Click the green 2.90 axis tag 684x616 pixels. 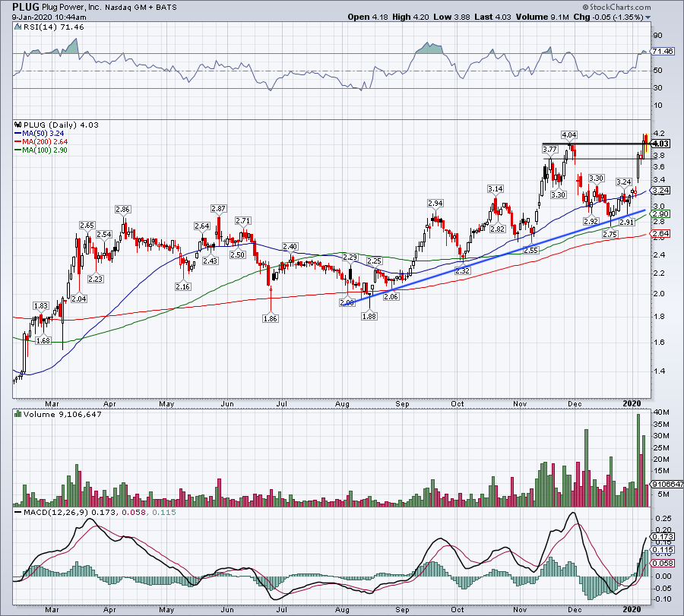[x=660, y=213]
